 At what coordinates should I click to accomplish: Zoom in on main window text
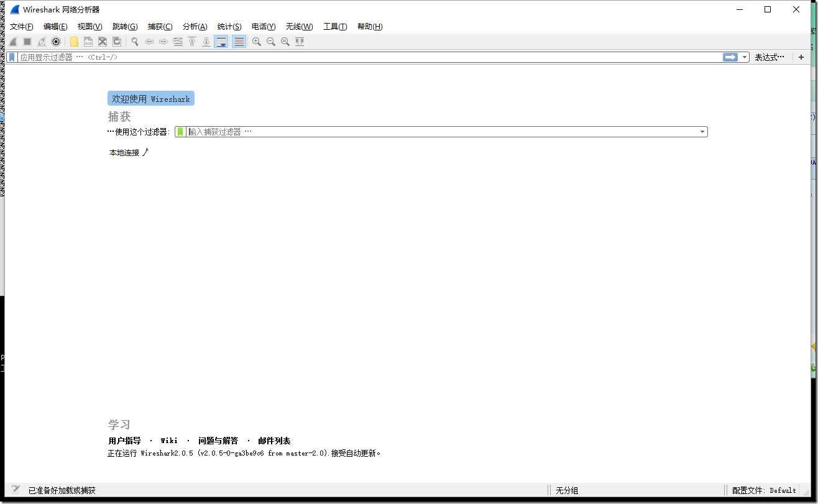click(257, 42)
